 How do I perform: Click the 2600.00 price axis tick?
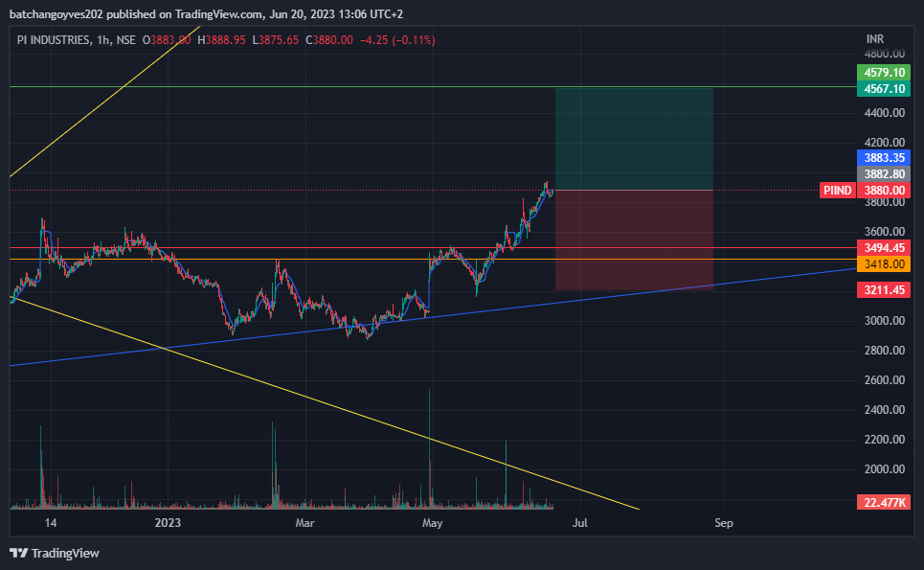coord(885,380)
